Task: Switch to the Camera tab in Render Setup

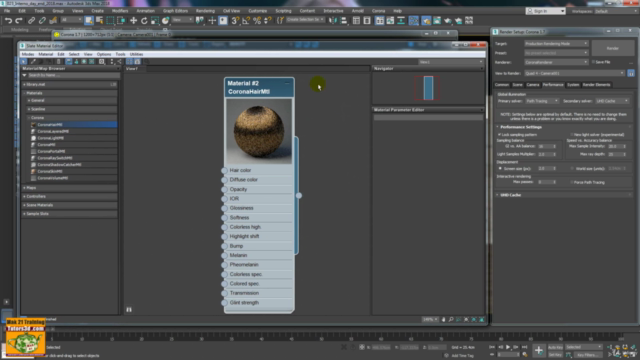Action: click(x=533, y=85)
